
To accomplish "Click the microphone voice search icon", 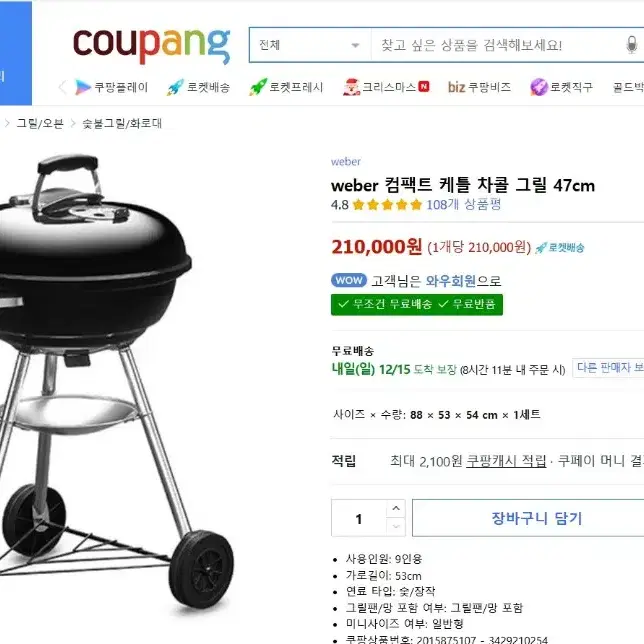I will tap(632, 45).
